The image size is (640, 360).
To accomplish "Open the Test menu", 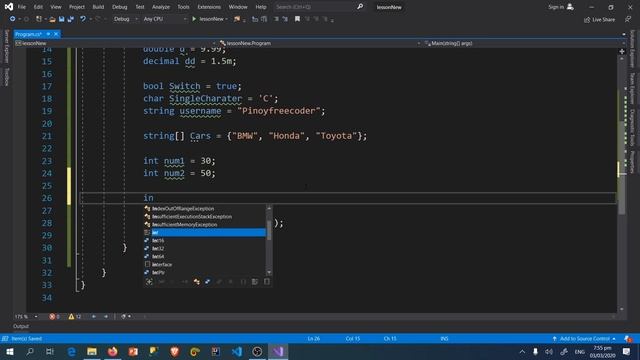I will click(140, 7).
